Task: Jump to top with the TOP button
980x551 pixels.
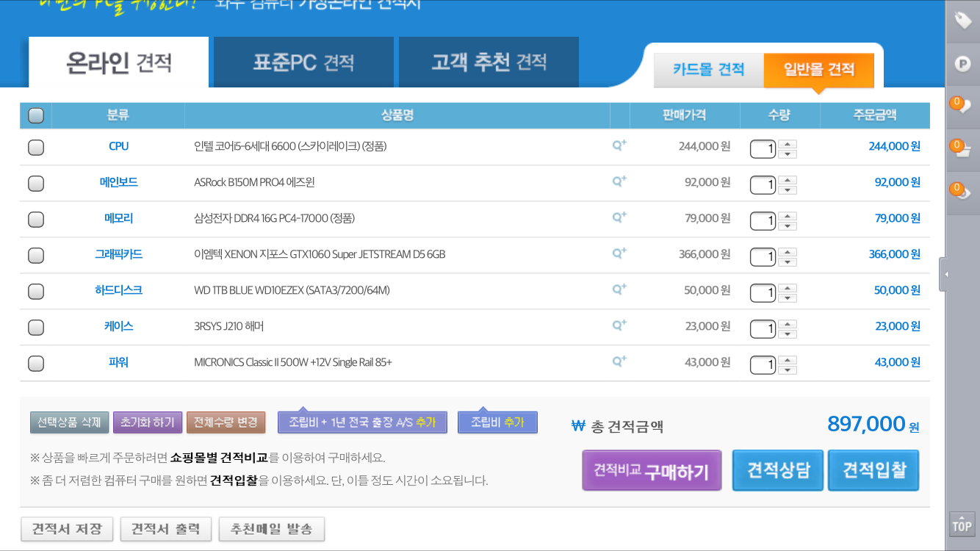Action: coord(962,525)
